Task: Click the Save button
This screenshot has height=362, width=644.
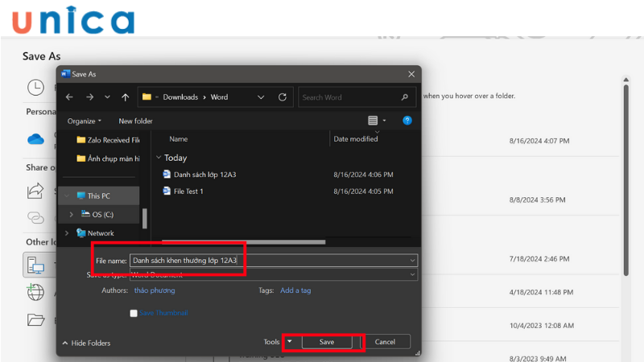Action: 327,342
